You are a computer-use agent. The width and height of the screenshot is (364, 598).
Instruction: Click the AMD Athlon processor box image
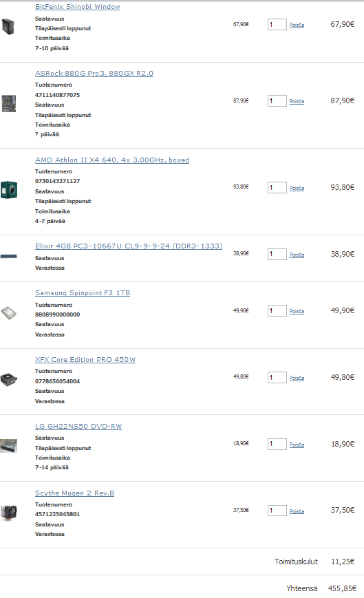[9, 189]
